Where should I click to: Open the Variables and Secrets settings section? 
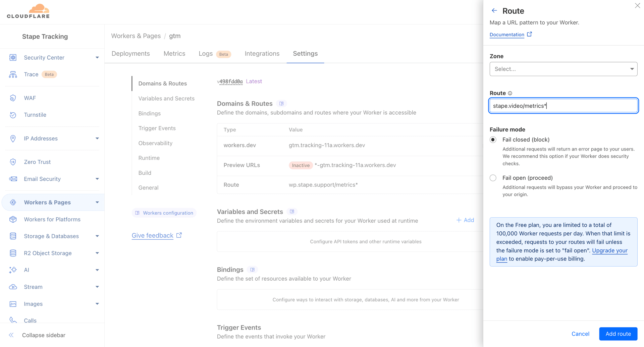pyautogui.click(x=166, y=98)
